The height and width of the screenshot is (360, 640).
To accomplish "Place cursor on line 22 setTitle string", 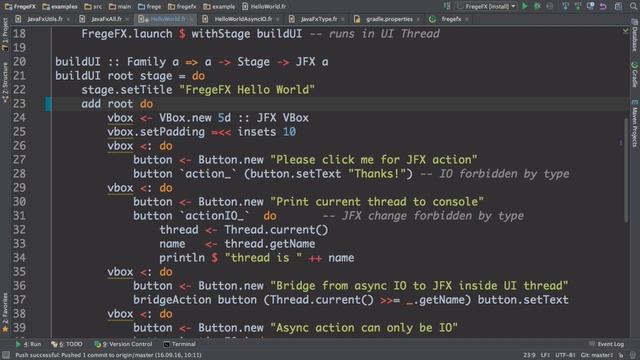I will pyautogui.click(x=247, y=90).
